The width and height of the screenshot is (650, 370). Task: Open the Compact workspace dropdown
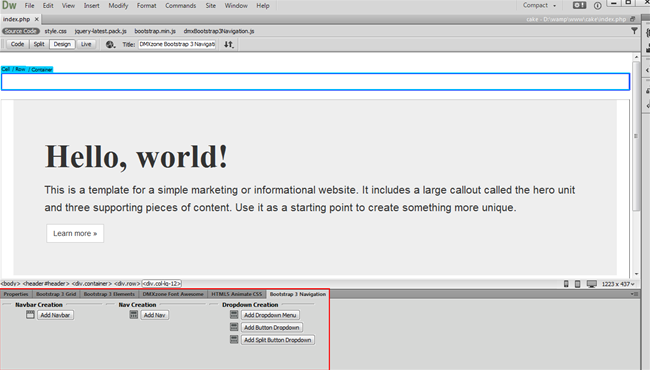[x=539, y=5]
